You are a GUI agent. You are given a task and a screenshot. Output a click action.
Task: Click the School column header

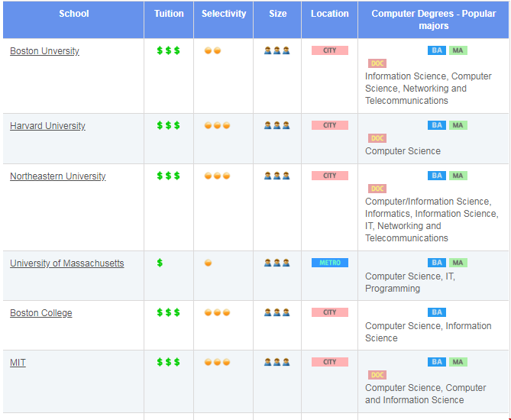point(73,14)
